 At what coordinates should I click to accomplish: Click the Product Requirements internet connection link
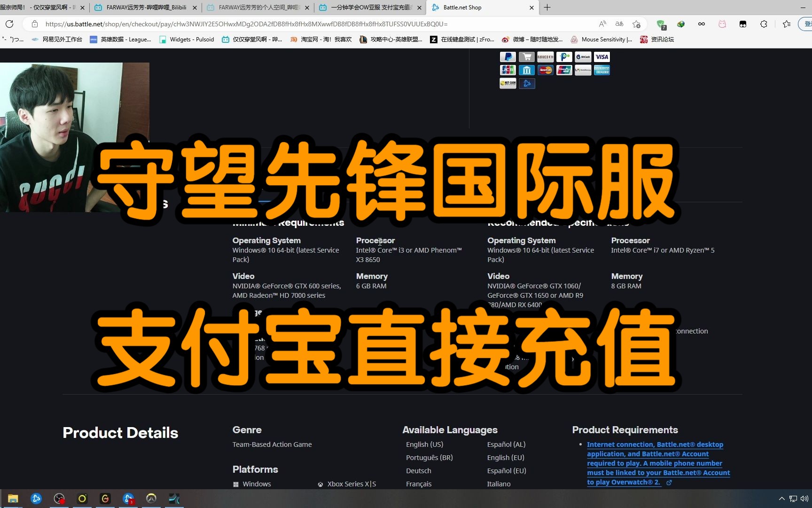pyautogui.click(x=658, y=463)
